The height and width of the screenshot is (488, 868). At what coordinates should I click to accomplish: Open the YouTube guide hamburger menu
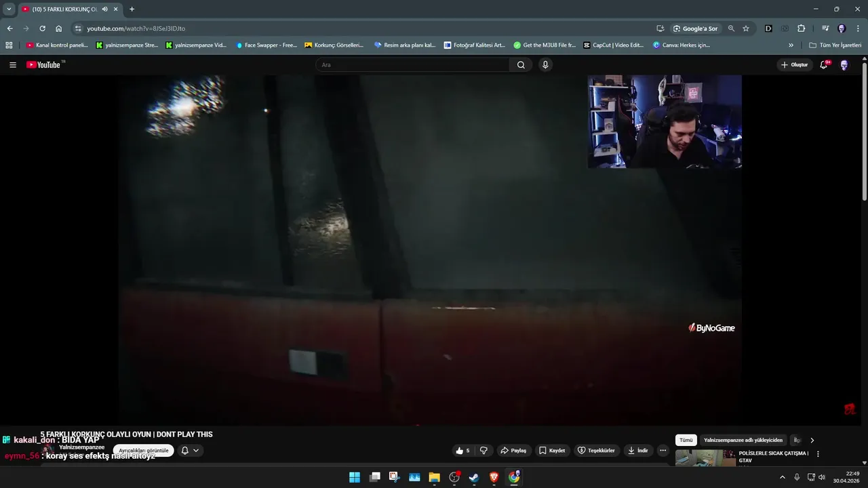tap(13, 65)
